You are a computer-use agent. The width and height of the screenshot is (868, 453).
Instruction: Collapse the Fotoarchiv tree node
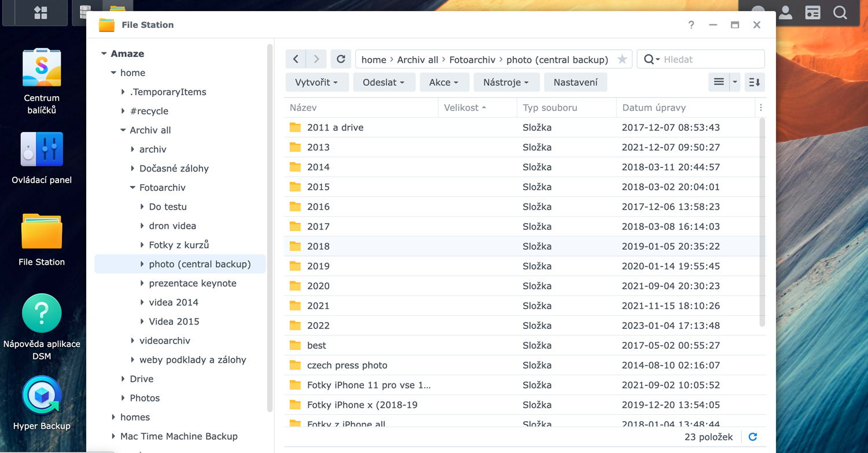pos(133,188)
